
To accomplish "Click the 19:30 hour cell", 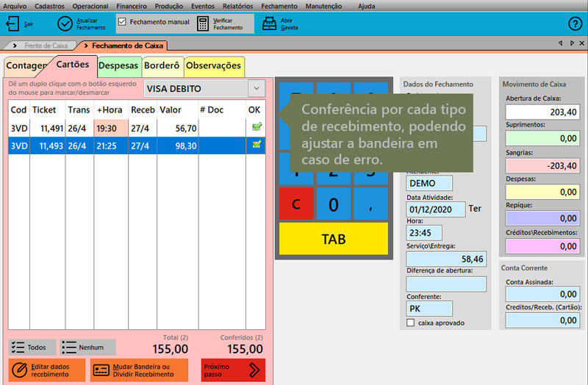I will 111,128.
